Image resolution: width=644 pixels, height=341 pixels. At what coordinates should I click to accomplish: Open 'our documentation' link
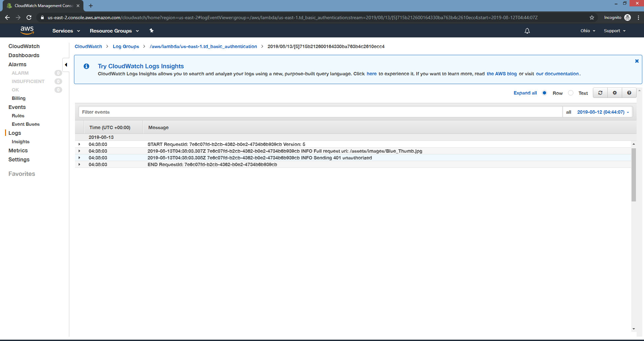[557, 74]
